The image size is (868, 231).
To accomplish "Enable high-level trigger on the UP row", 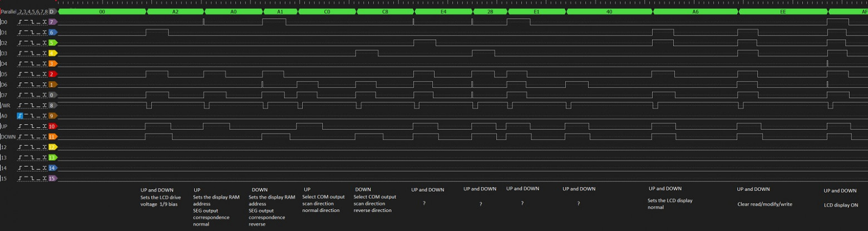I will pos(26,126).
